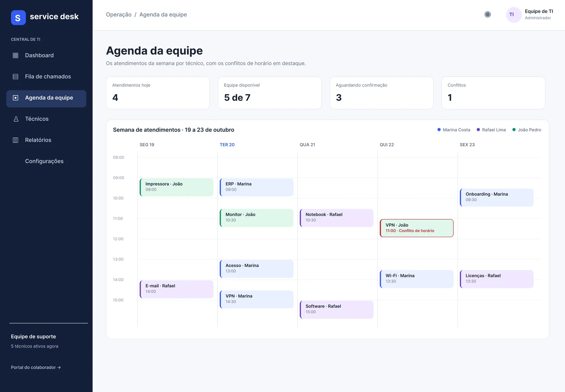Open the Licenças · Rafael appointment
The width and height of the screenshot is (565, 392).
(x=496, y=279)
